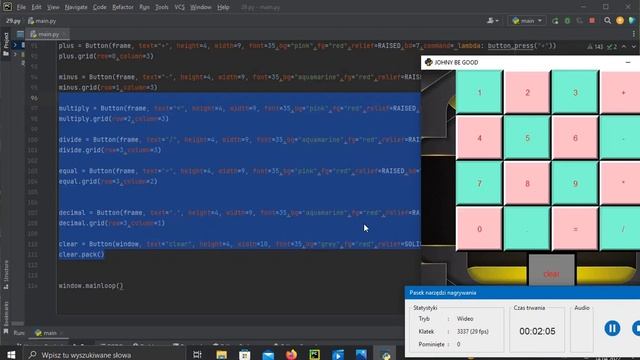Expand the first project tree arrow
640x360 pixels.
tap(15, 45)
